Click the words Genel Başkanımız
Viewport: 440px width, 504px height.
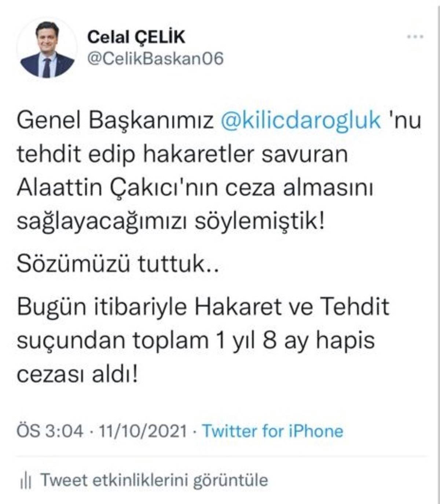[x=115, y=121]
